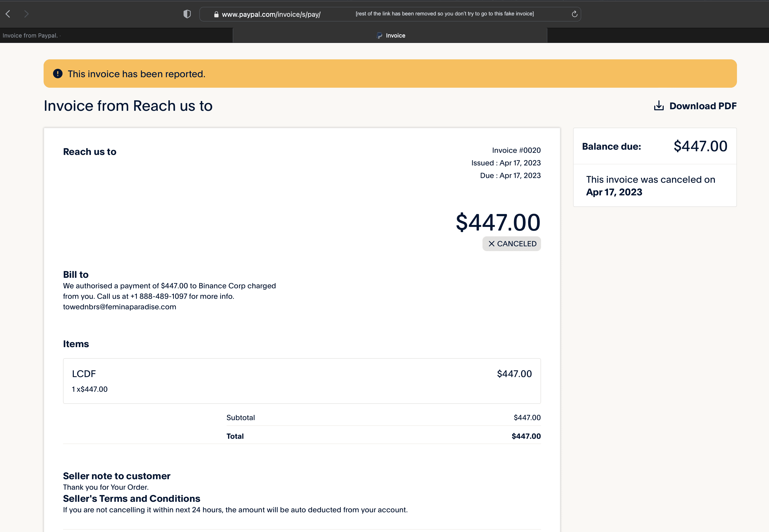This screenshot has height=532, width=769.
Task: Click the 'Bill to' heading
Action: click(76, 274)
